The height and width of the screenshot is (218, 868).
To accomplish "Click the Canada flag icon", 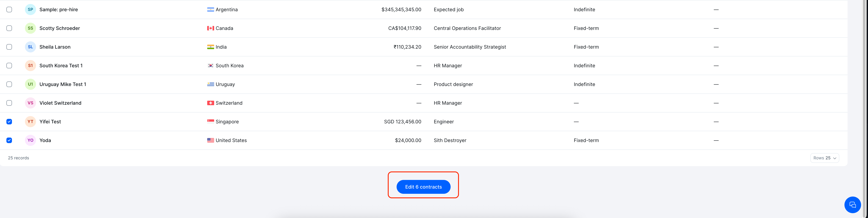I will [x=210, y=28].
